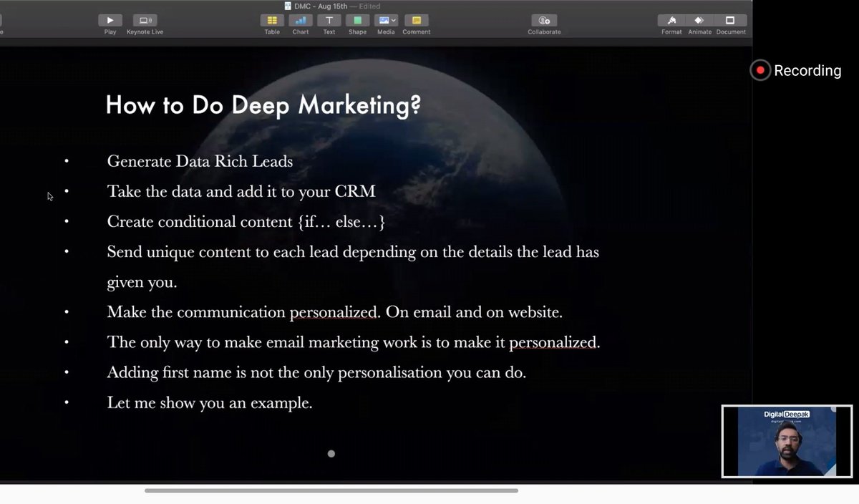Click the 'Generate Data Rich Leads' bullet
Viewport: 859px width, 504px height.
point(200,161)
